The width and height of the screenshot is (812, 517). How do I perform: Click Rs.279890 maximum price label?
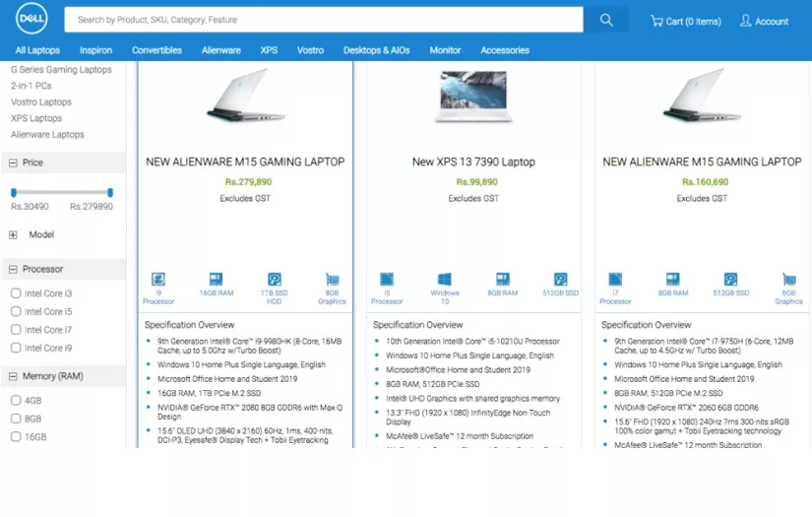[92, 206]
